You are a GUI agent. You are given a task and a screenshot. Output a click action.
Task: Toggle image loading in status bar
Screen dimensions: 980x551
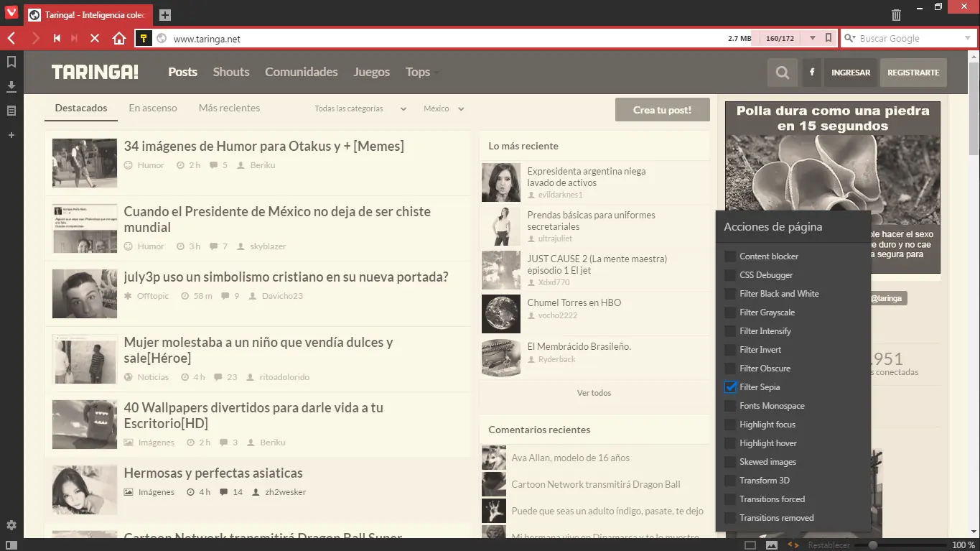tap(772, 545)
